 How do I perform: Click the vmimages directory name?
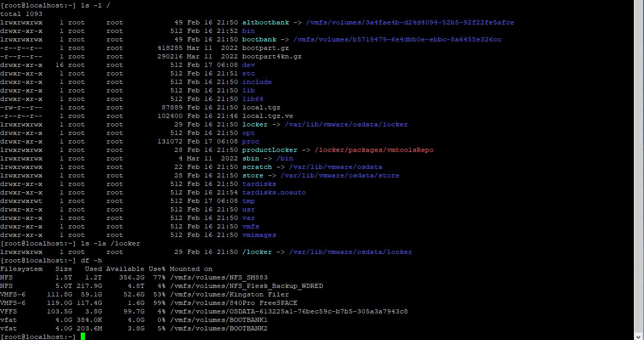tap(259, 235)
